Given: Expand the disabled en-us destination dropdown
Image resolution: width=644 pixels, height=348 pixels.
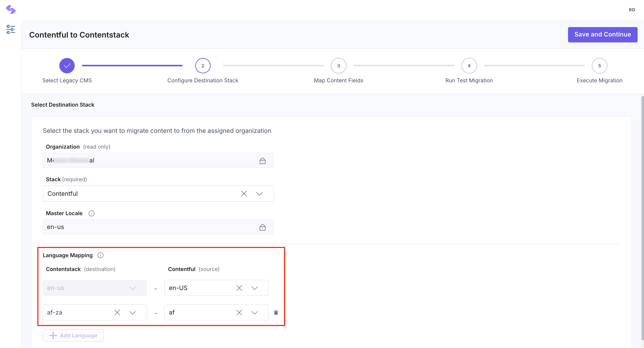Looking at the screenshot, I should point(132,288).
